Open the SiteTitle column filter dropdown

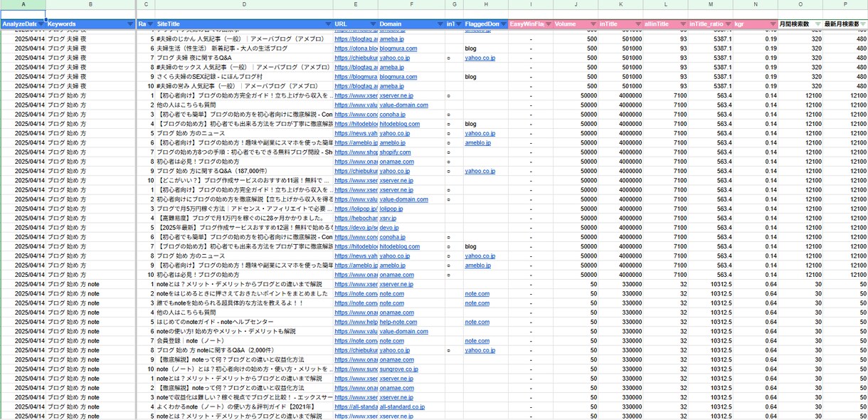coord(328,24)
